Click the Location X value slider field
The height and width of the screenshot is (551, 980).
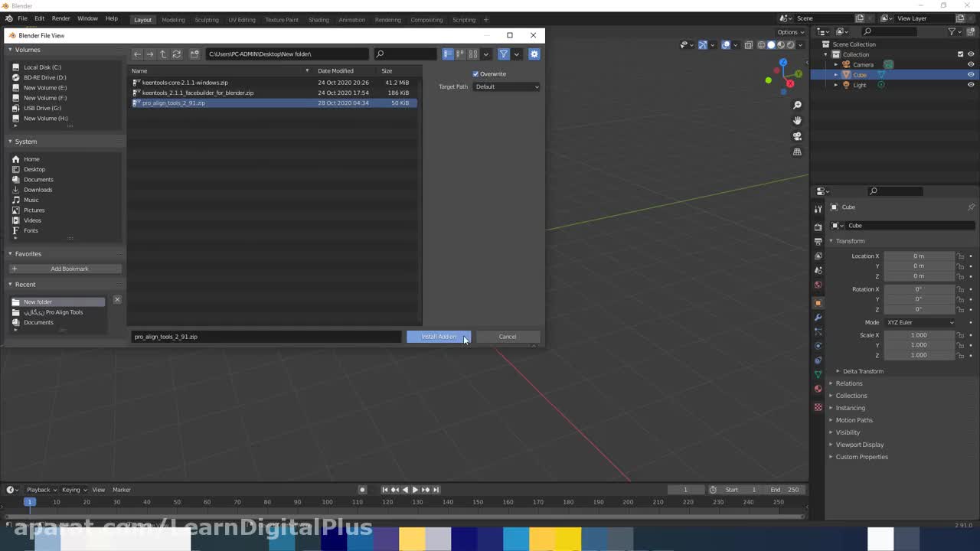tap(919, 256)
